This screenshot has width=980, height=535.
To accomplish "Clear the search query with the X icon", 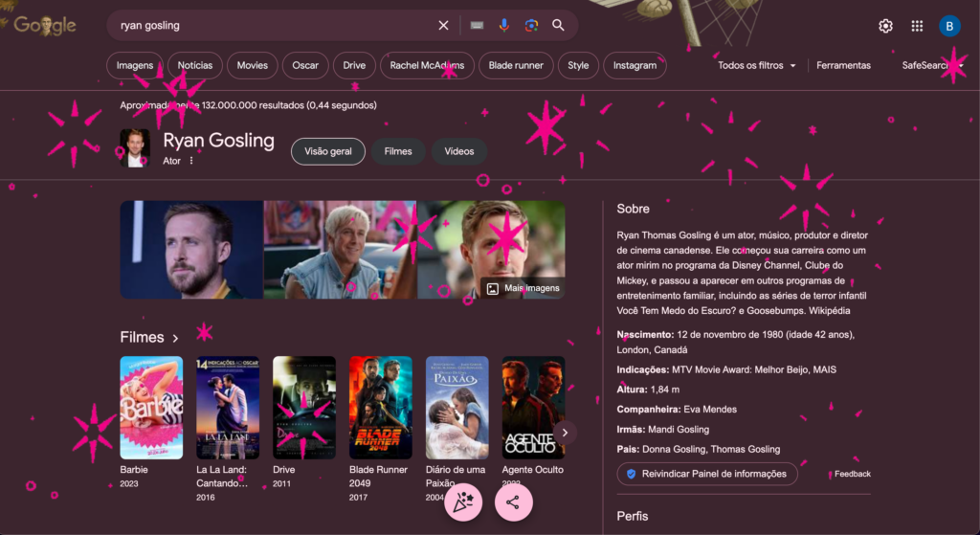I will [x=443, y=26].
